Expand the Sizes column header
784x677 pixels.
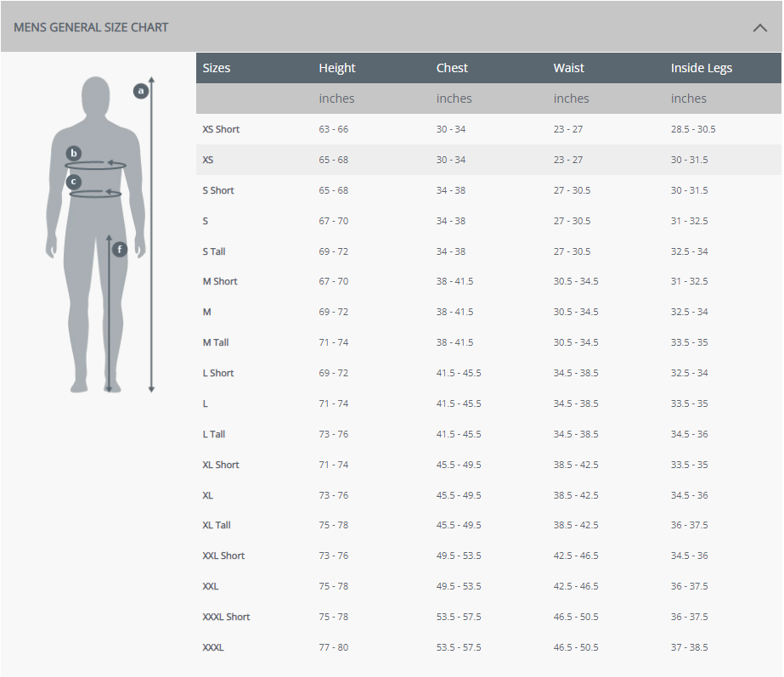point(217,68)
